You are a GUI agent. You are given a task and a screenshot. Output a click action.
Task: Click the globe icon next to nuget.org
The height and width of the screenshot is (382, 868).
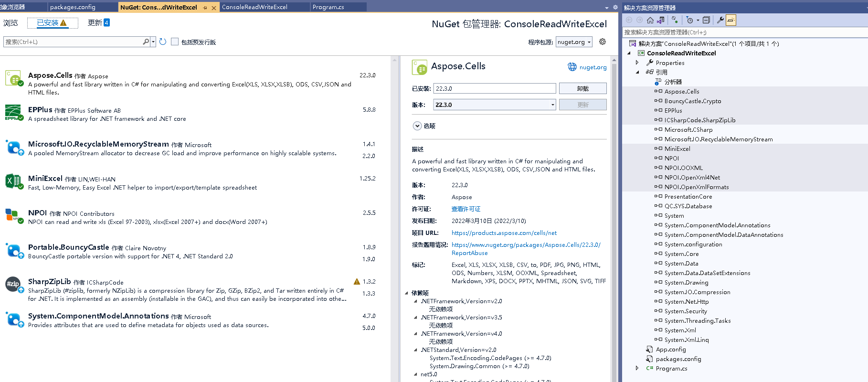[572, 67]
